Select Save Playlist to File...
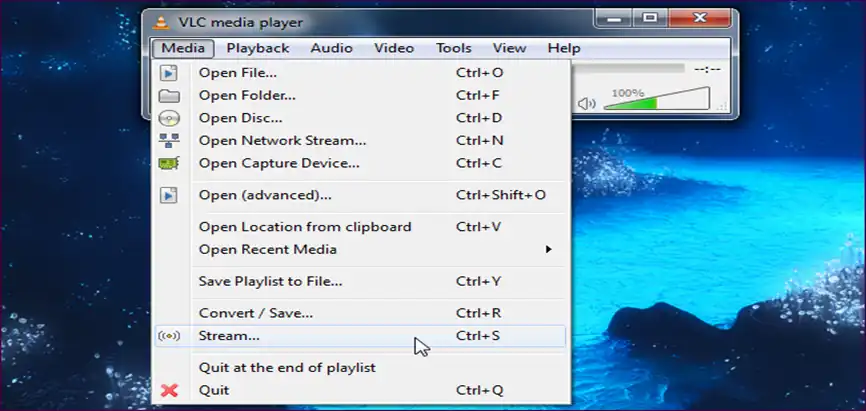Viewport: 866px width, 411px height. click(x=361, y=282)
